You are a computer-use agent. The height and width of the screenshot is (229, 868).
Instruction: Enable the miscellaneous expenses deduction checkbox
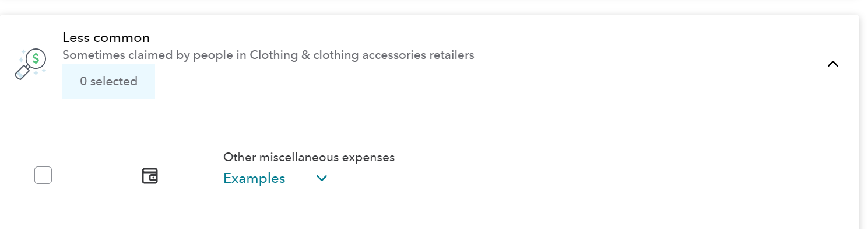pos(43,175)
